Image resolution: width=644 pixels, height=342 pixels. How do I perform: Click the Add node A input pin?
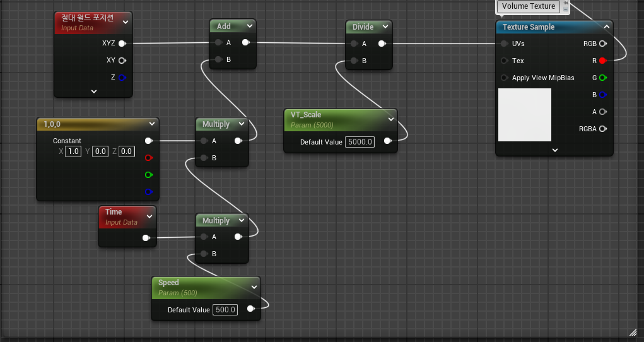(218, 42)
